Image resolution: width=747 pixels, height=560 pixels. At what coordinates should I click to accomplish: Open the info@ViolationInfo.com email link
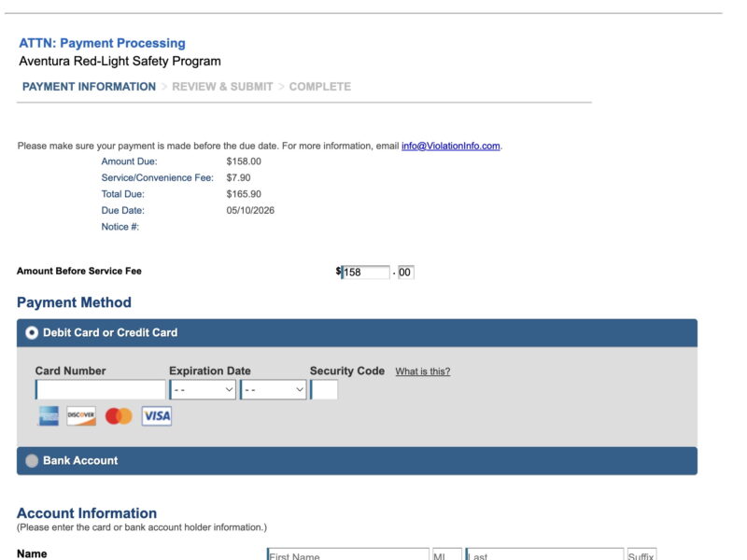(451, 146)
